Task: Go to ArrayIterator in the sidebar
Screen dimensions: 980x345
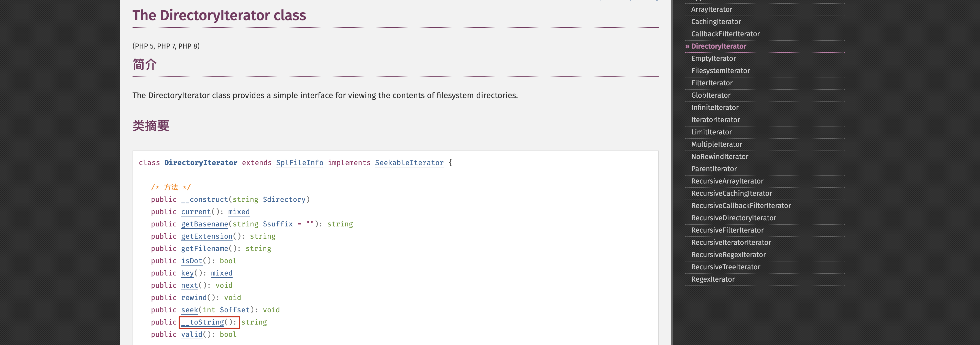Action: [x=711, y=9]
